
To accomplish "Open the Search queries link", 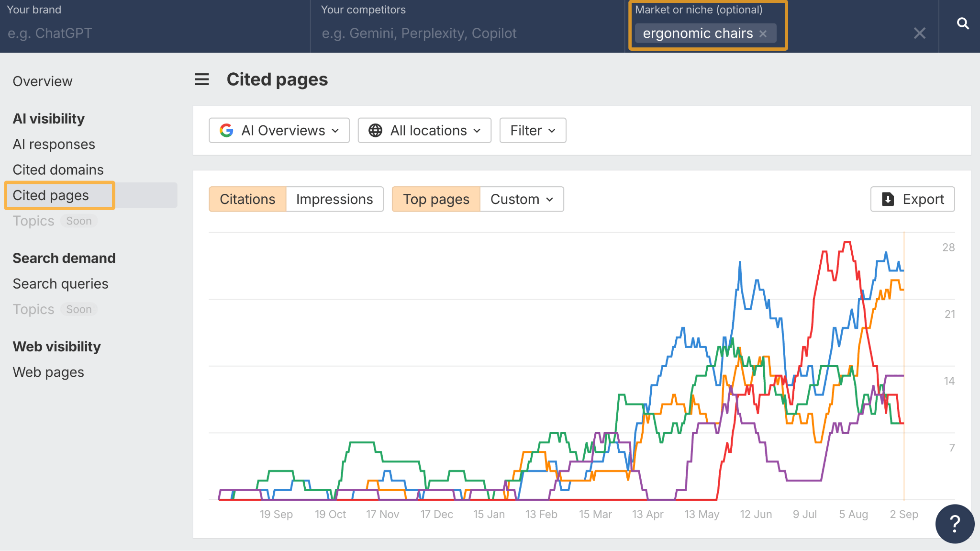I will coord(60,284).
